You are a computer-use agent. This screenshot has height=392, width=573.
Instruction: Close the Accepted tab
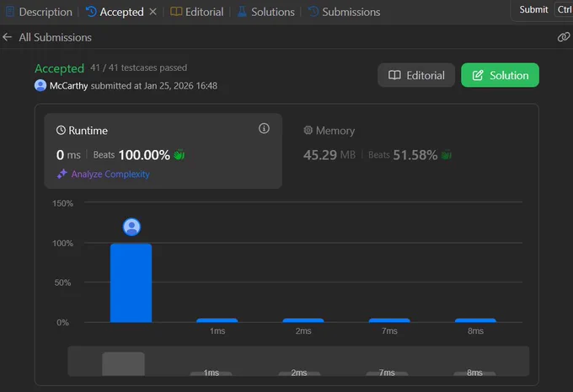[153, 12]
